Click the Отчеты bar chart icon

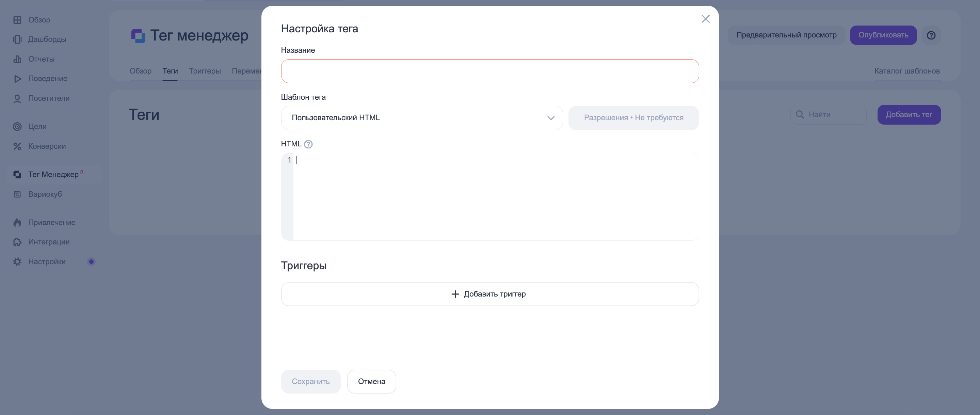pyautogui.click(x=17, y=59)
